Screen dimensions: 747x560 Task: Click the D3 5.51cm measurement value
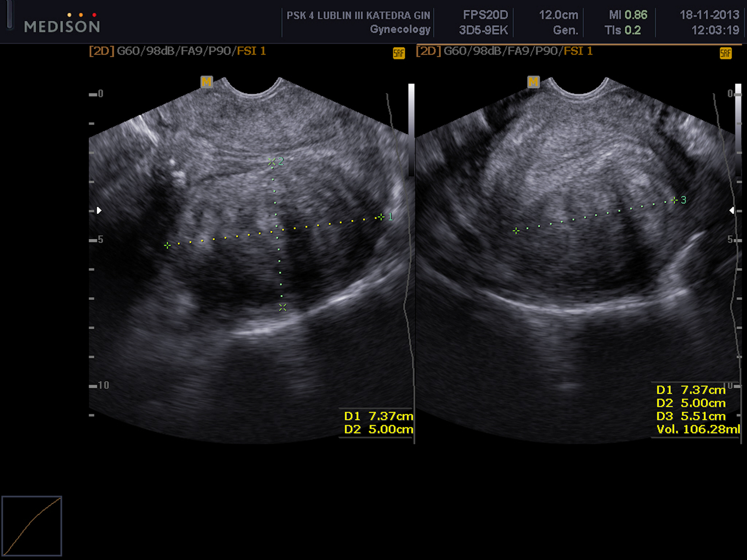click(x=691, y=416)
